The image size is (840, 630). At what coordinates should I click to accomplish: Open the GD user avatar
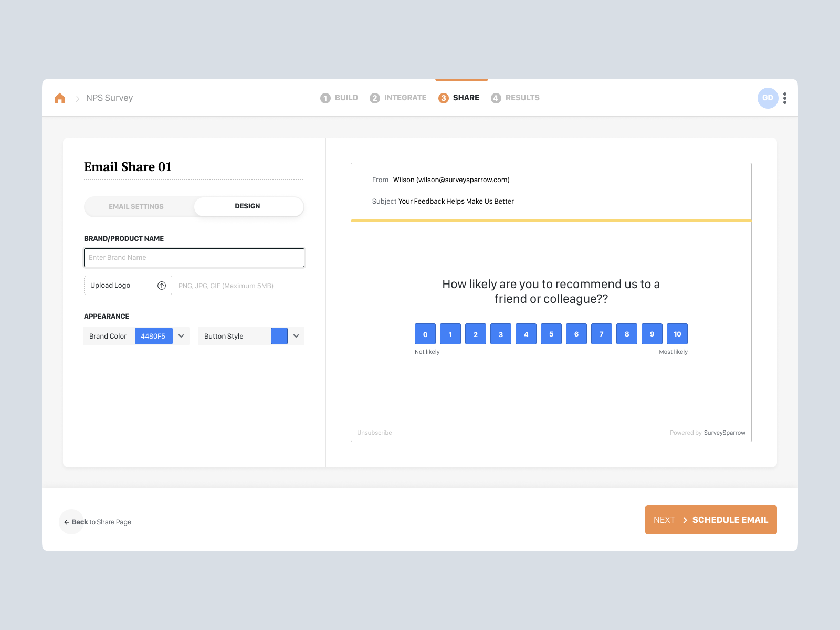[x=768, y=98]
